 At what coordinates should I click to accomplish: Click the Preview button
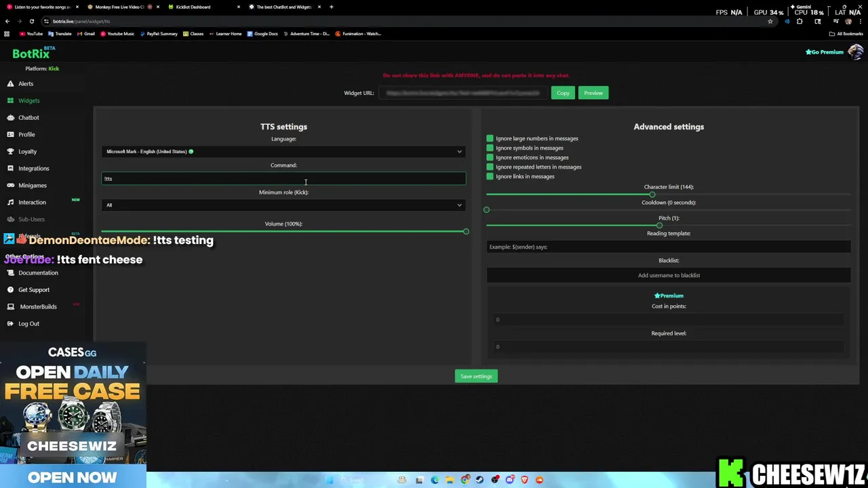(x=593, y=93)
